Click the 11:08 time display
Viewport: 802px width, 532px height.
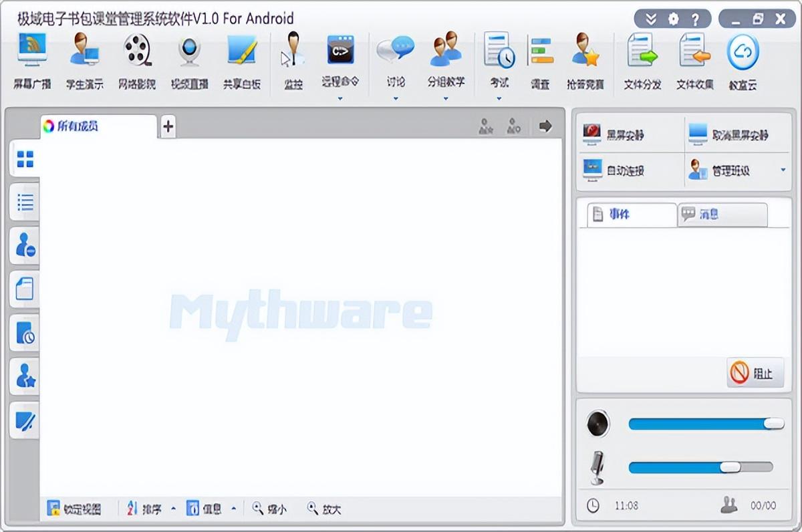pos(626,506)
